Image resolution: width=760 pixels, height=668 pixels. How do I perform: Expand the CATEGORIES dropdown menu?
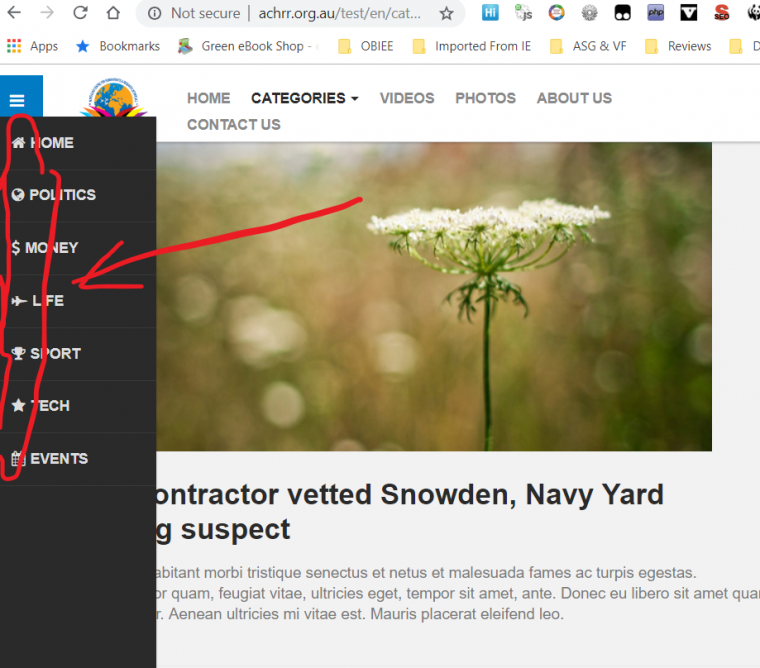pos(305,98)
